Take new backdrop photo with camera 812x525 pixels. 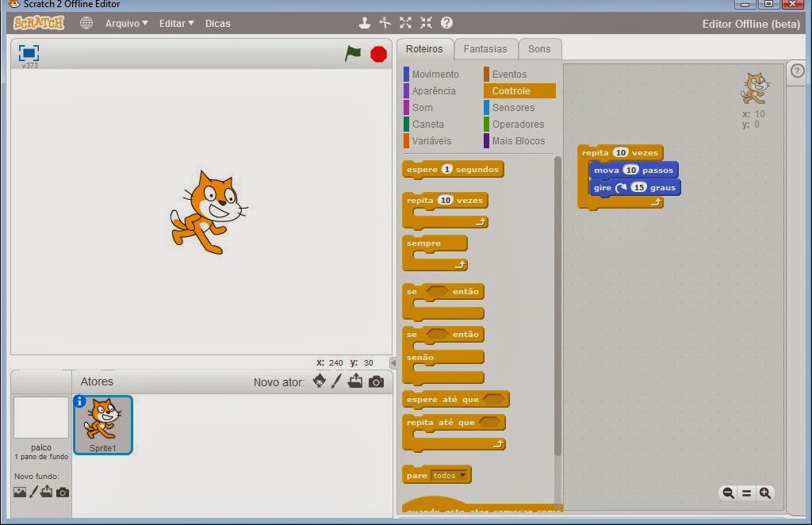[x=63, y=492]
